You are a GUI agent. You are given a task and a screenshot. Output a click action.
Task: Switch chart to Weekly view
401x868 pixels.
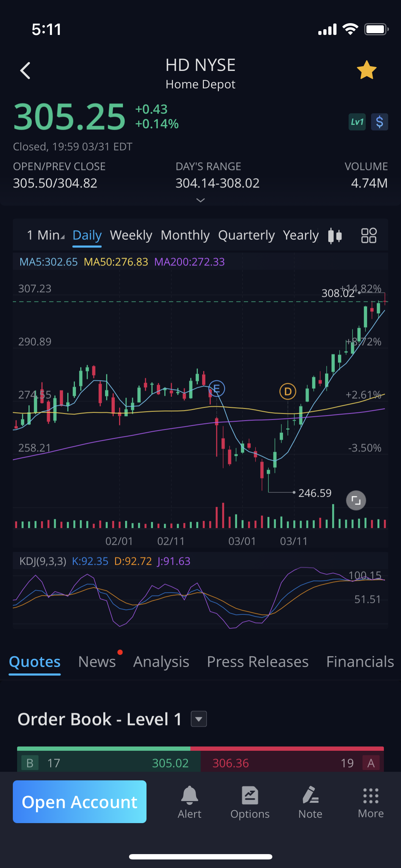click(x=131, y=235)
